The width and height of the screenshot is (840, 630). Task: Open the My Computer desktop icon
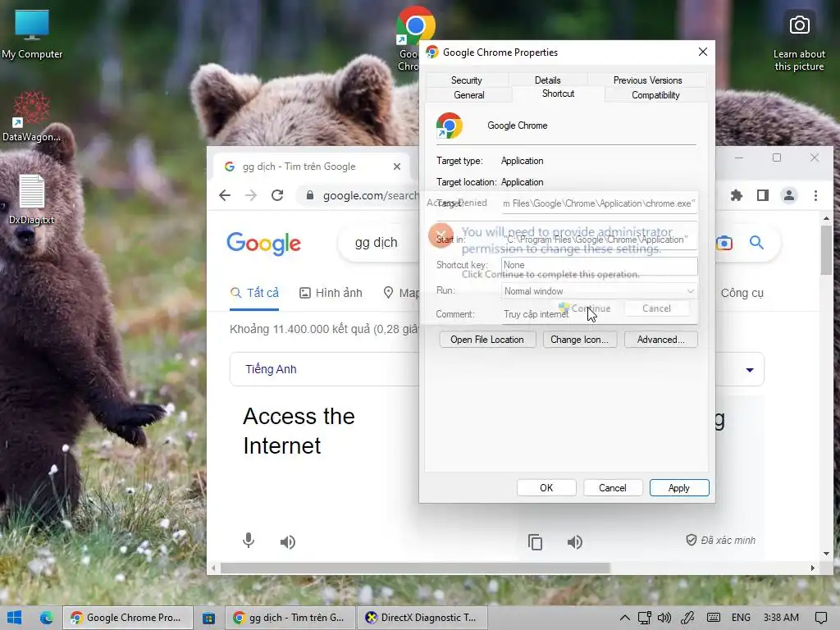tap(32, 34)
